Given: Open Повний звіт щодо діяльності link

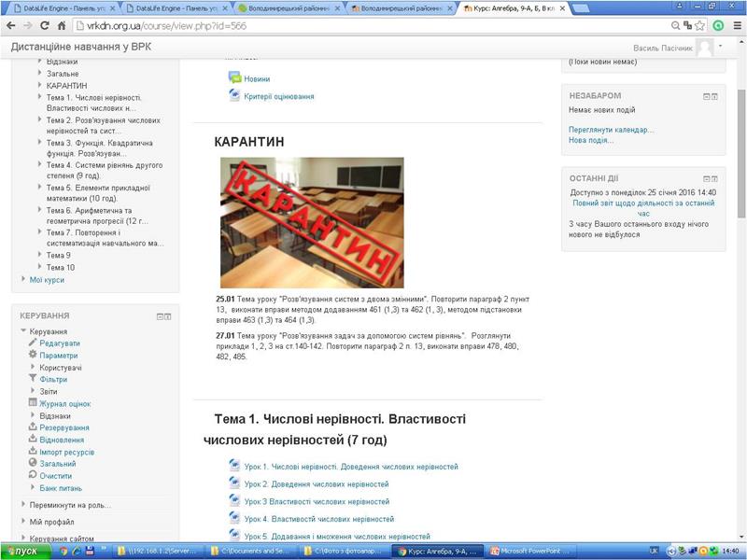Looking at the screenshot, I should point(643,208).
